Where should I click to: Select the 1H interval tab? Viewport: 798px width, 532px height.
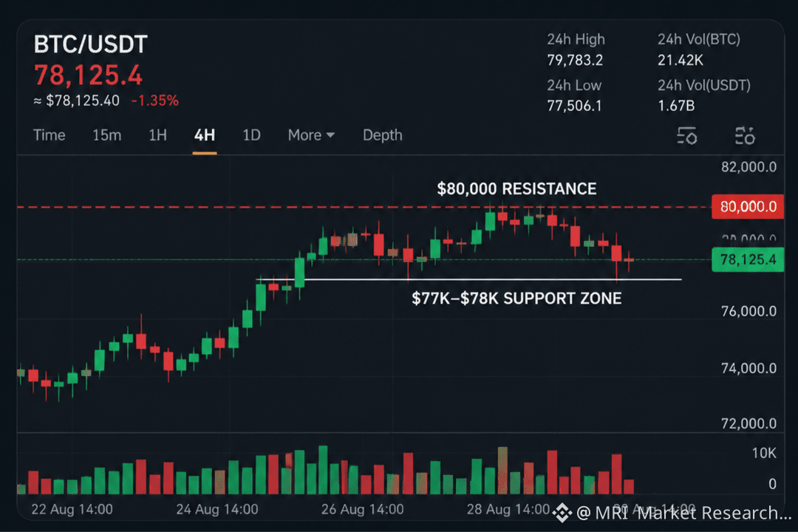[x=158, y=135]
